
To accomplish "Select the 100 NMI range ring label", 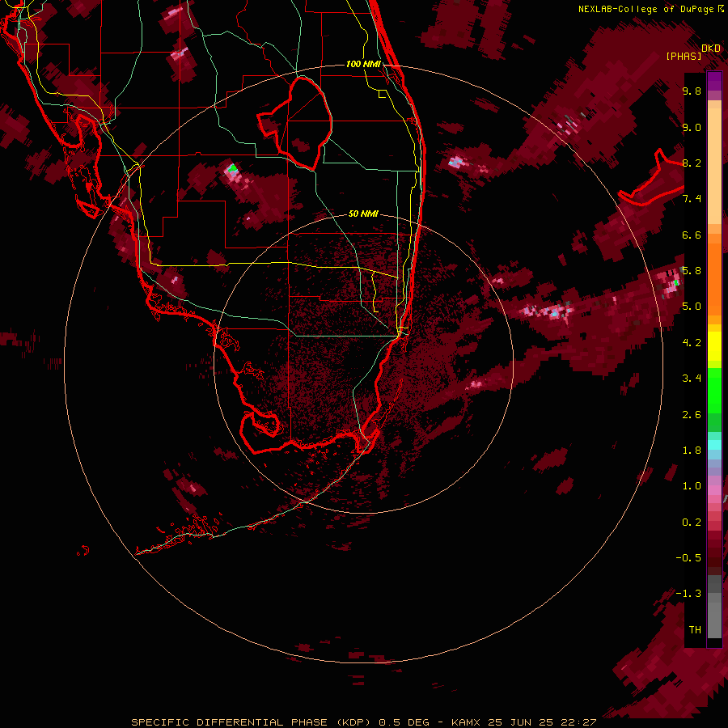I will pyautogui.click(x=363, y=64).
